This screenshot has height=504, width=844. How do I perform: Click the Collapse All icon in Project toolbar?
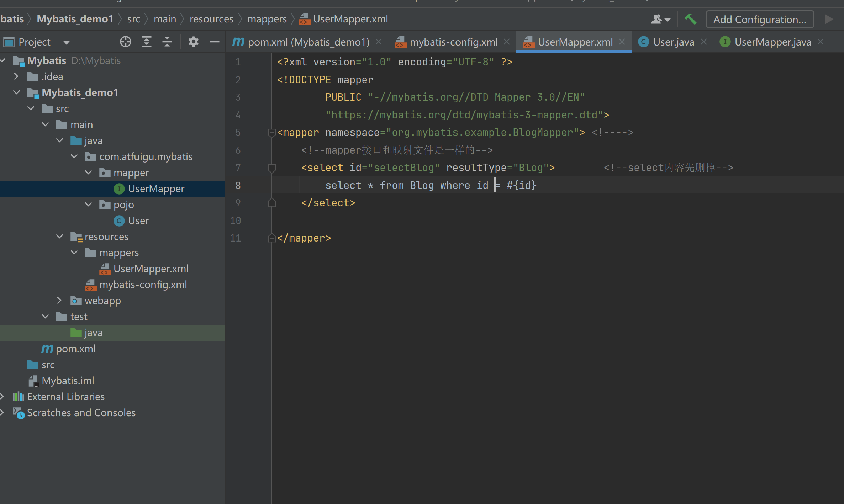(167, 42)
